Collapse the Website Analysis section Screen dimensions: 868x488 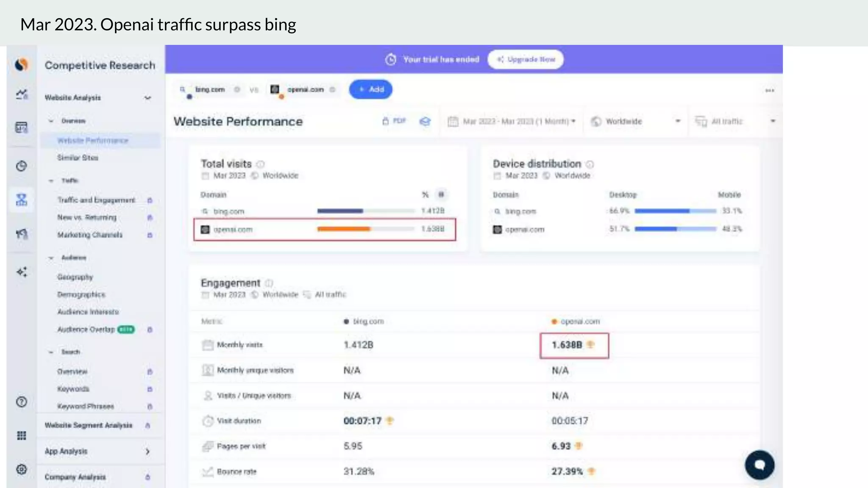point(147,98)
